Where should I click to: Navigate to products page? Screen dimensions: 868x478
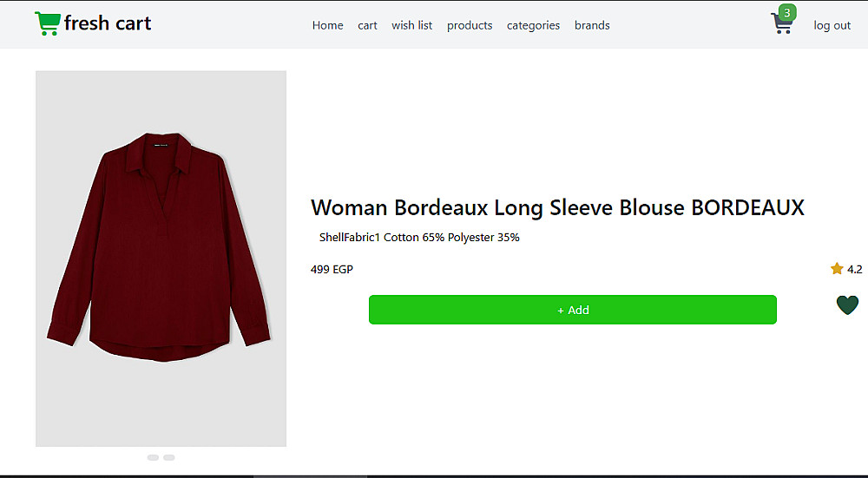(x=470, y=25)
